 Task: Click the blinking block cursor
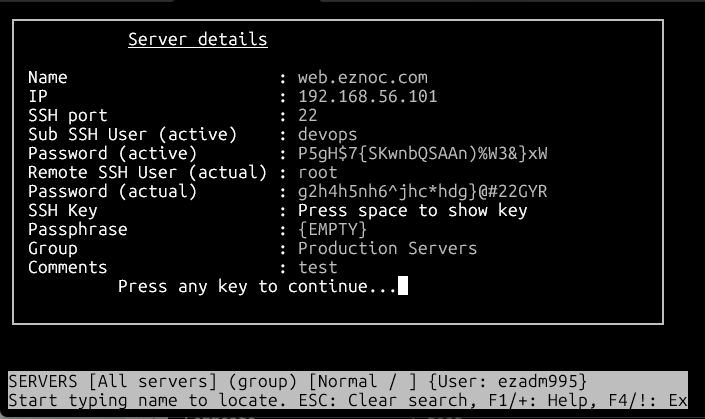(x=403, y=287)
